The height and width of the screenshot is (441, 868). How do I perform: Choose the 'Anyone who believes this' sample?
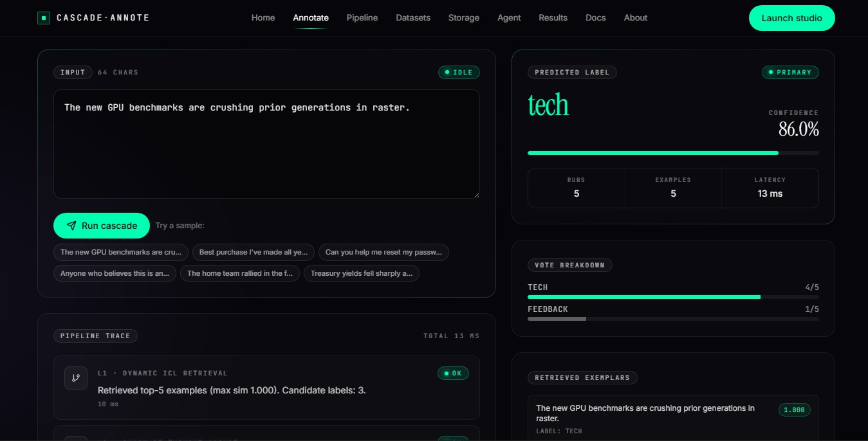pos(115,273)
